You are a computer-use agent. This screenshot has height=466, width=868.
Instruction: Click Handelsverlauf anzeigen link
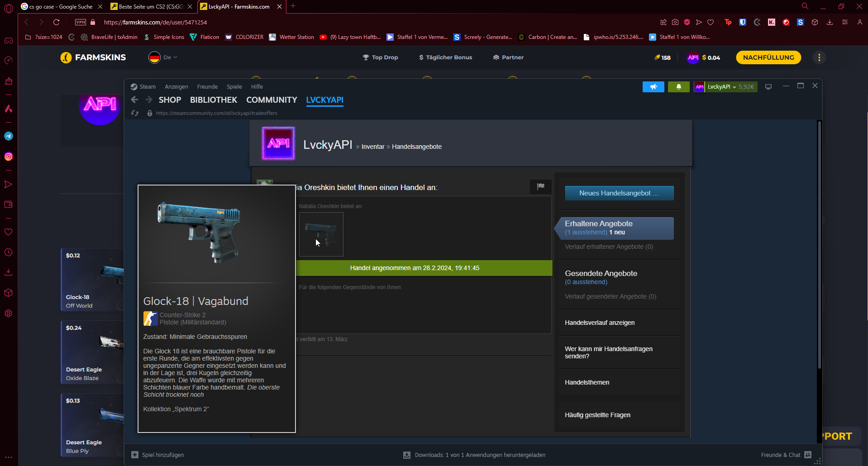599,323
